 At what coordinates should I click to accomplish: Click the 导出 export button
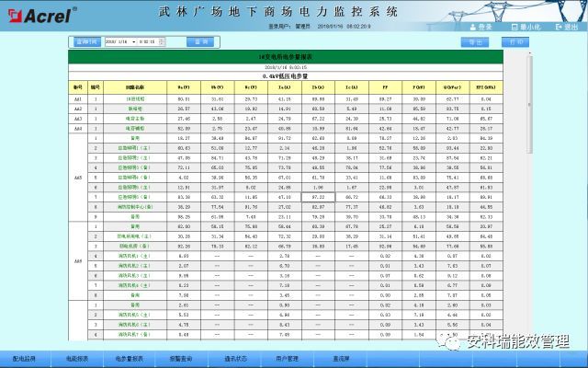coord(475,42)
